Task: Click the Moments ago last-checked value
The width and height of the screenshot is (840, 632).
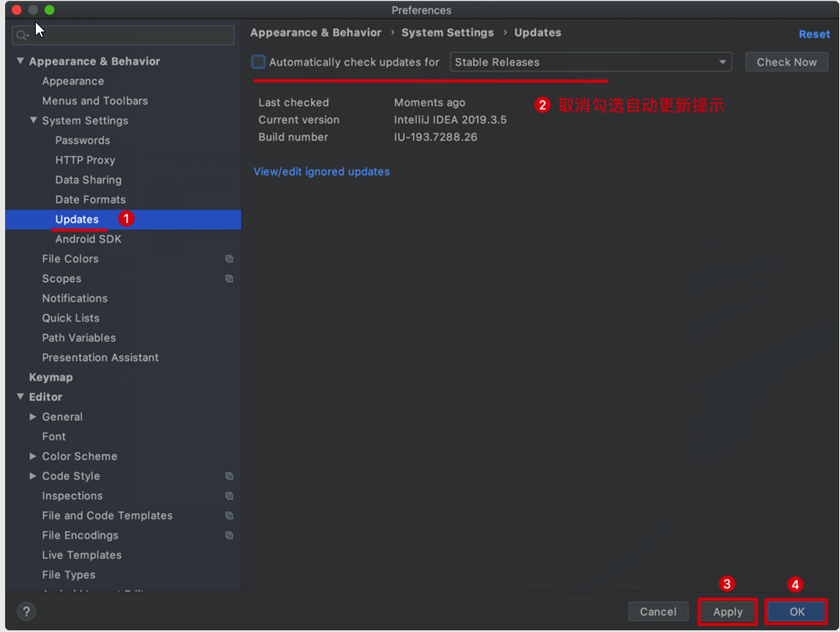Action: click(x=429, y=103)
